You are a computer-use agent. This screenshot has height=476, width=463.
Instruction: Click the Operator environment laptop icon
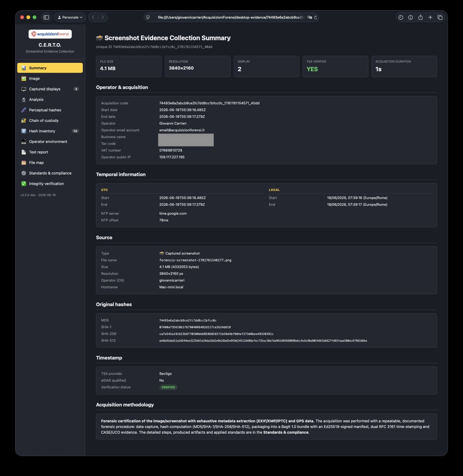23,141
